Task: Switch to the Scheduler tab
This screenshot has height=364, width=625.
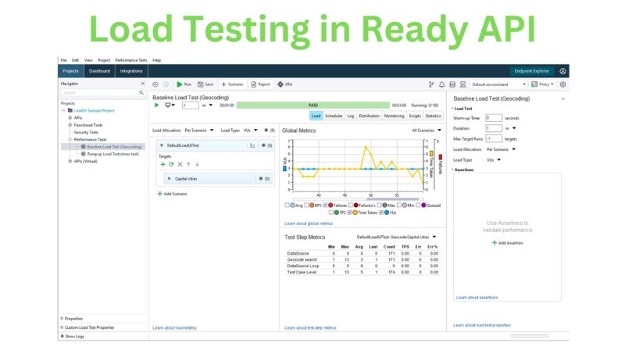Action: [334, 116]
